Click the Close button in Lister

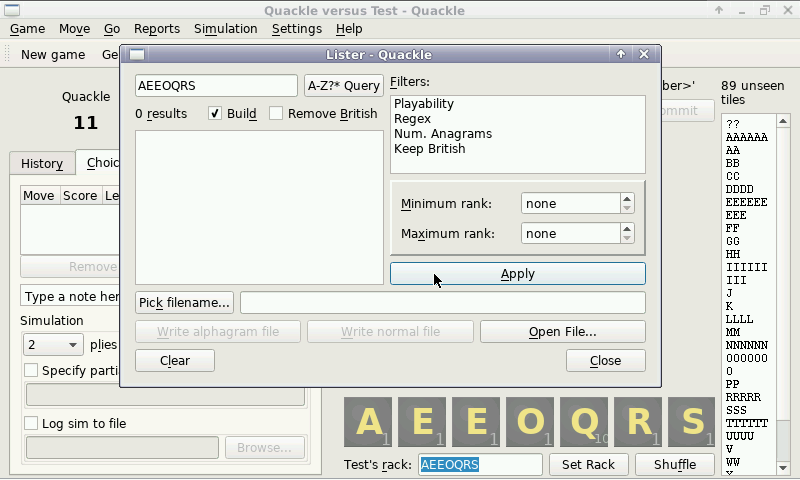click(606, 361)
